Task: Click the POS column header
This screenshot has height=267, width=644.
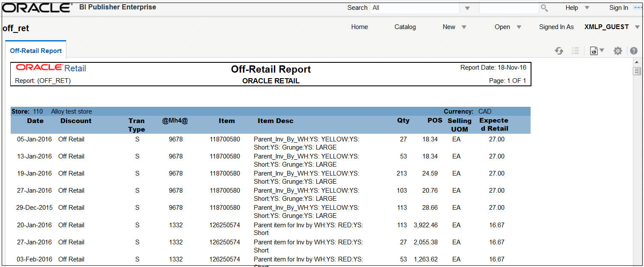Action: (435, 120)
